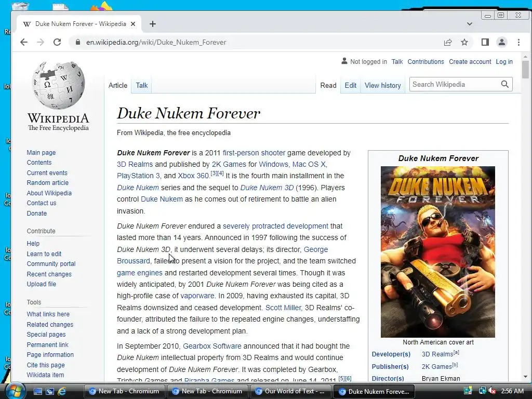Open the Windows Start orb
The width and height of the screenshot is (532, 399).
tap(15, 391)
